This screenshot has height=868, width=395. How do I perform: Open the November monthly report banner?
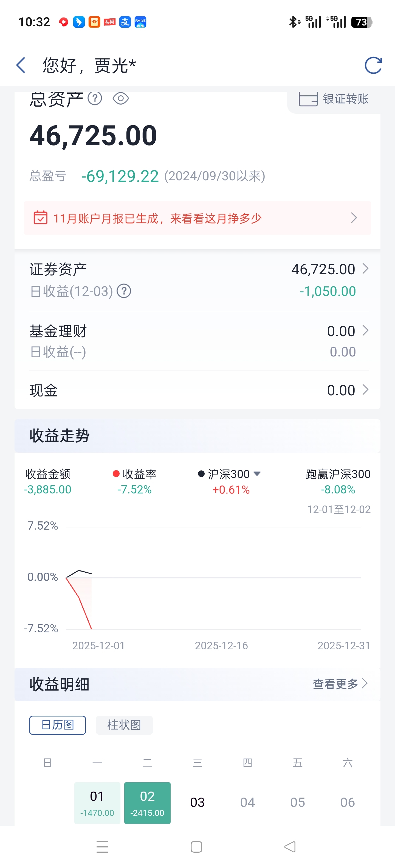click(x=197, y=218)
